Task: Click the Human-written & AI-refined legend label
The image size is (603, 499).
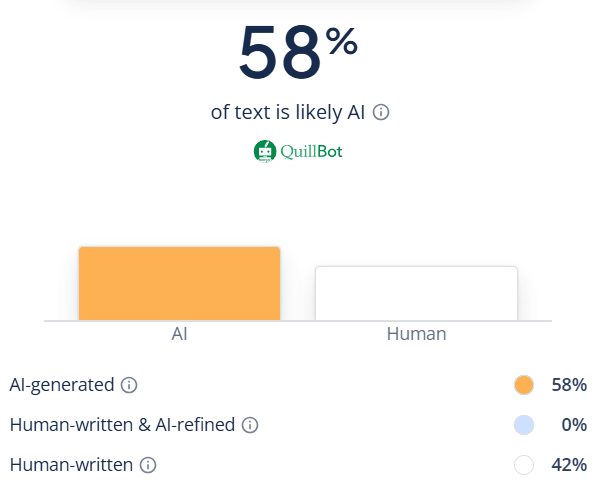Action: pos(122,425)
